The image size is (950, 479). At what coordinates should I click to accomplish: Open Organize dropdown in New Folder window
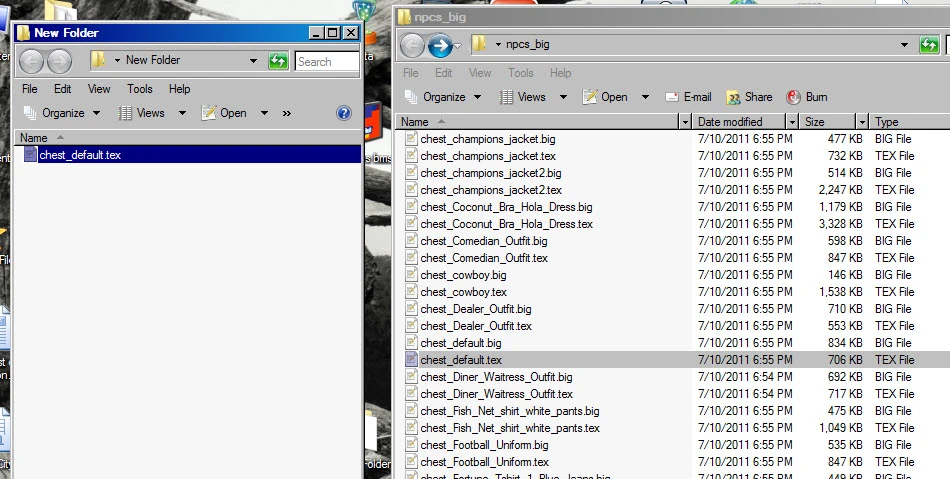coord(62,113)
